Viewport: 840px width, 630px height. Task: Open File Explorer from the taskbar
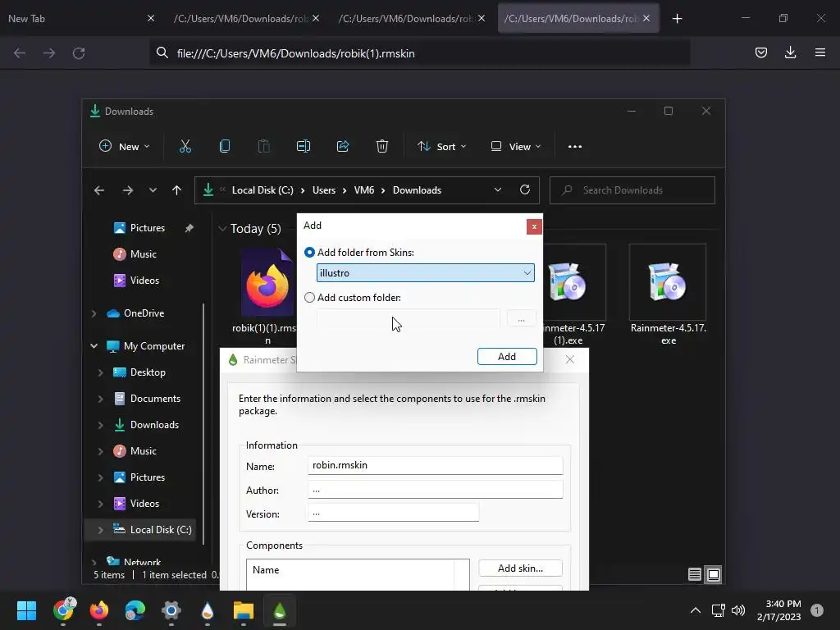coord(243,610)
